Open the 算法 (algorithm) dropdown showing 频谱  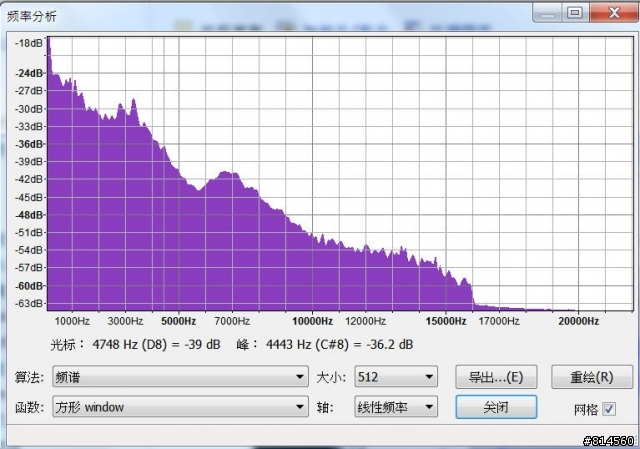point(180,376)
